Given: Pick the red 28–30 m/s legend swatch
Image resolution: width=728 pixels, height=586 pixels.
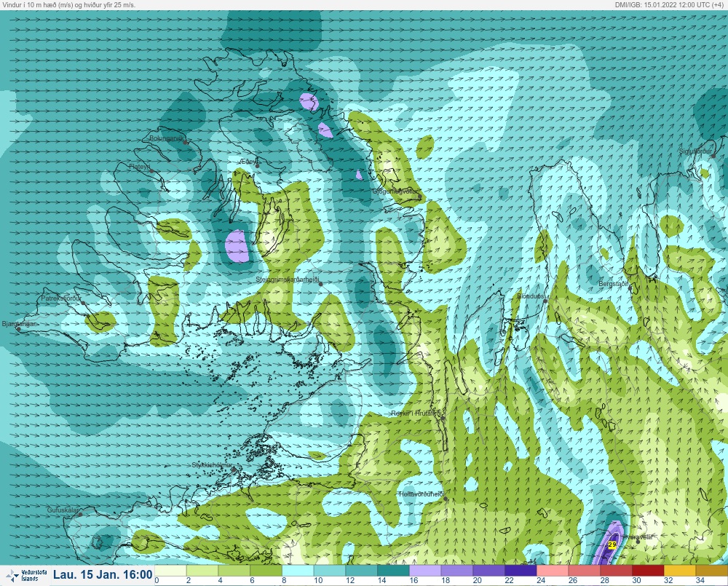Looking at the screenshot, I should click(616, 570).
